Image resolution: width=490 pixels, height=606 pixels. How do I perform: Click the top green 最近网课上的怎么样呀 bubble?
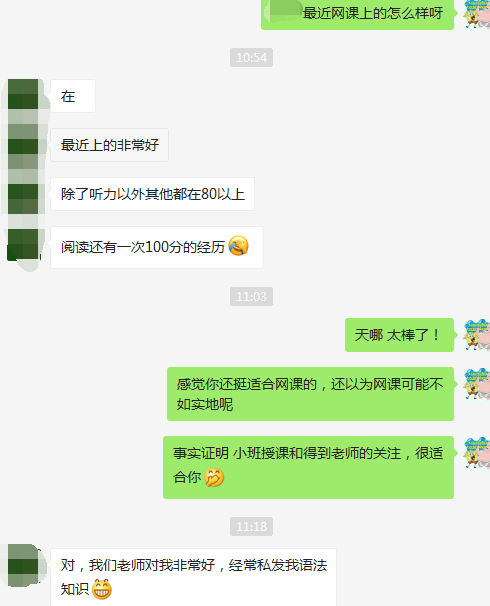click(x=357, y=15)
